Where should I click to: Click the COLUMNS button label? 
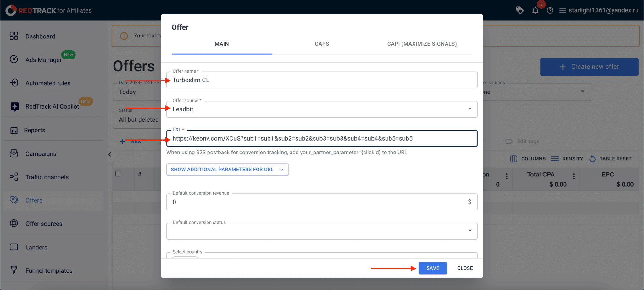(x=533, y=159)
